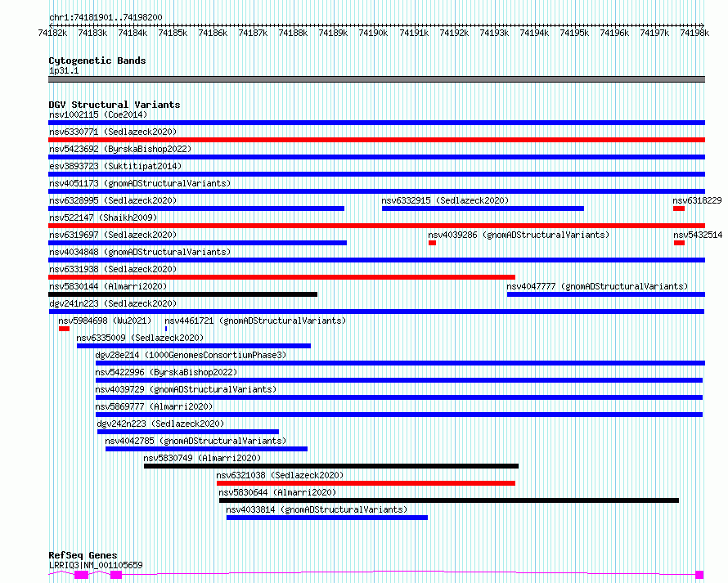Click the LRRIQ3|NM_001105659 gene label
728x583 pixels.
point(96,565)
